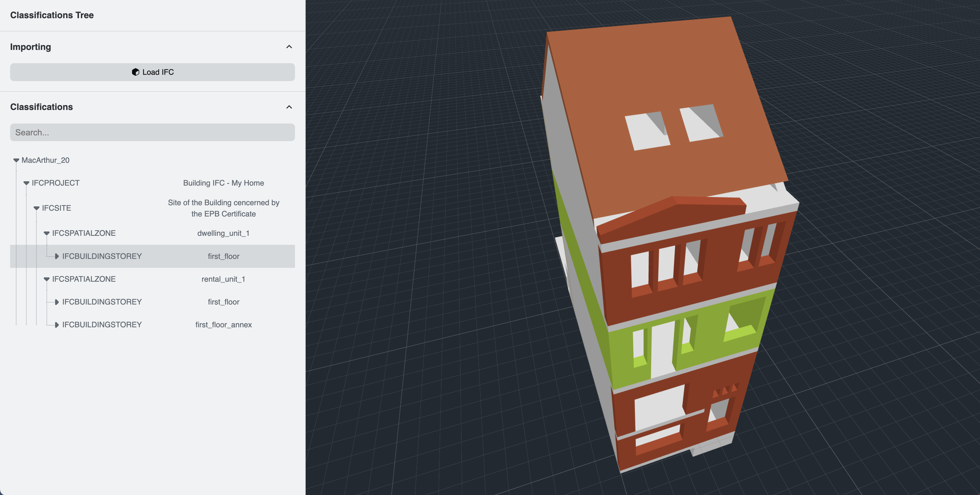Collapse the Importing section chevron
The image size is (980, 495).
pyautogui.click(x=289, y=47)
